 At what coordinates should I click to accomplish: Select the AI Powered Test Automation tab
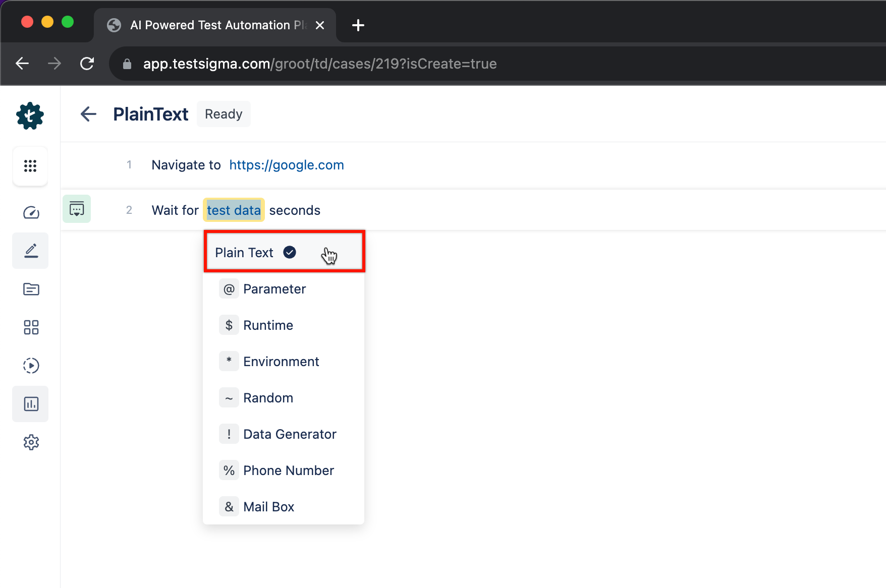click(x=215, y=25)
